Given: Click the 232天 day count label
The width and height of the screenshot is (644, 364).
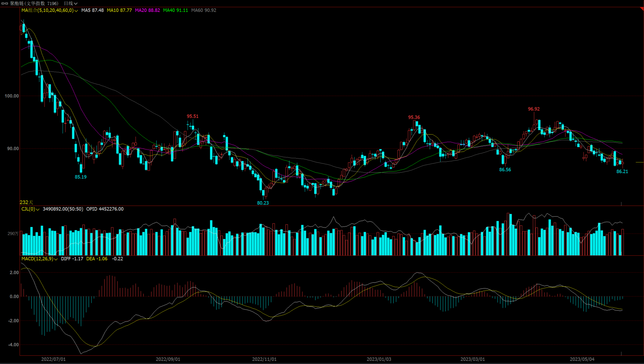Looking at the screenshot, I should click(26, 202).
